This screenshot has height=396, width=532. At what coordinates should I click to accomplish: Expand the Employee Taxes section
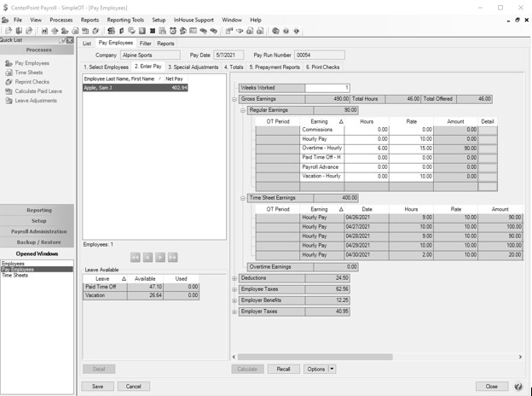pyautogui.click(x=234, y=289)
